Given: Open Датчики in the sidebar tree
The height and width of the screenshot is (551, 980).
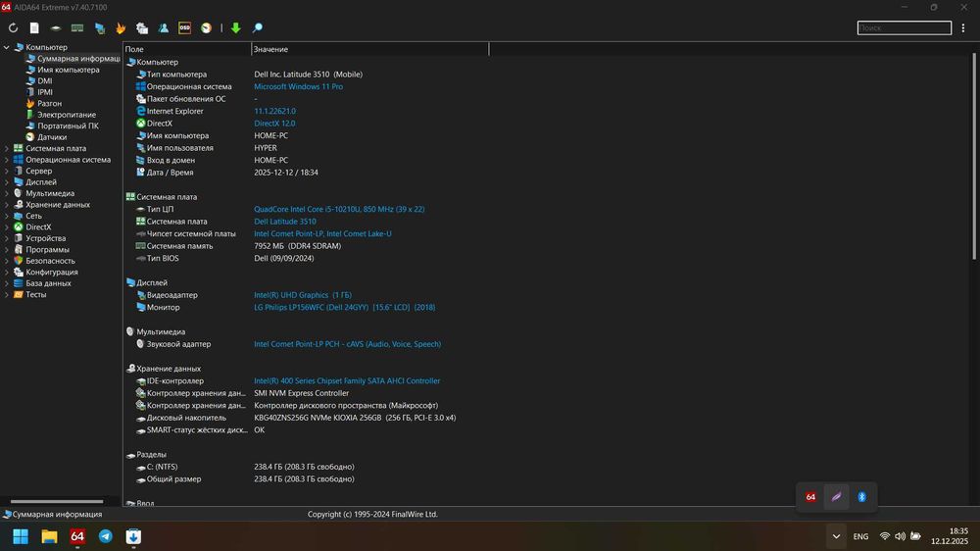Looking at the screenshot, I should (x=46, y=137).
